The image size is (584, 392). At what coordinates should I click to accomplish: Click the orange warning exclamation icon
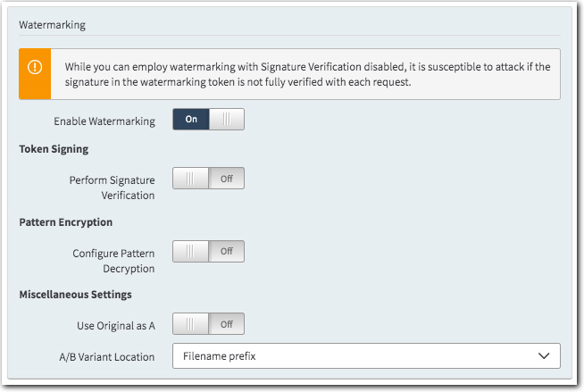[x=35, y=67]
